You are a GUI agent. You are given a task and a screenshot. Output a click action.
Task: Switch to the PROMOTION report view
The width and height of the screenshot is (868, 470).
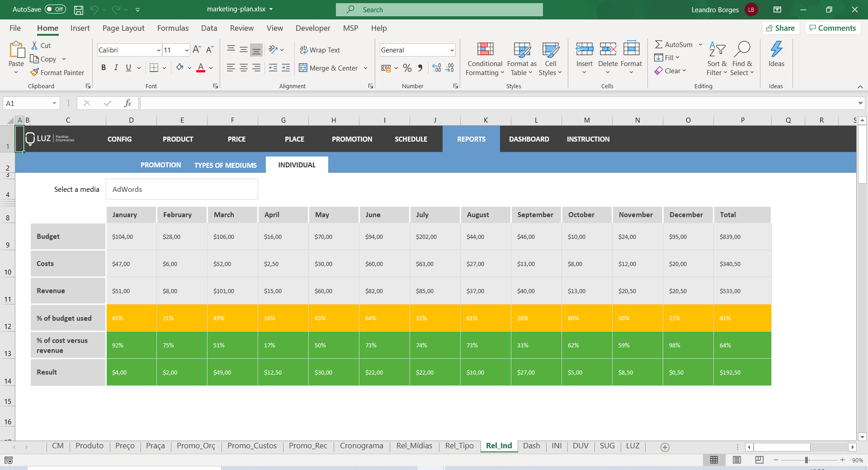point(160,165)
